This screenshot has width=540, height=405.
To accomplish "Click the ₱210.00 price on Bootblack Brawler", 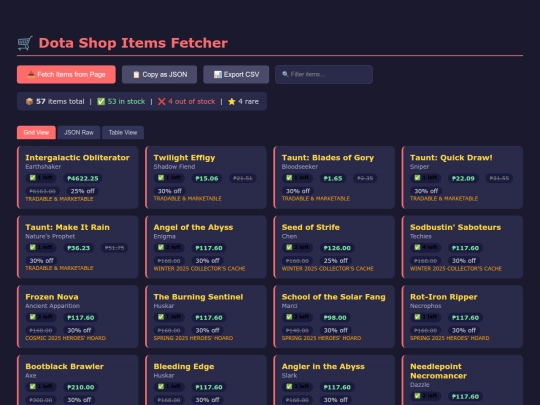I will click(x=81, y=387).
